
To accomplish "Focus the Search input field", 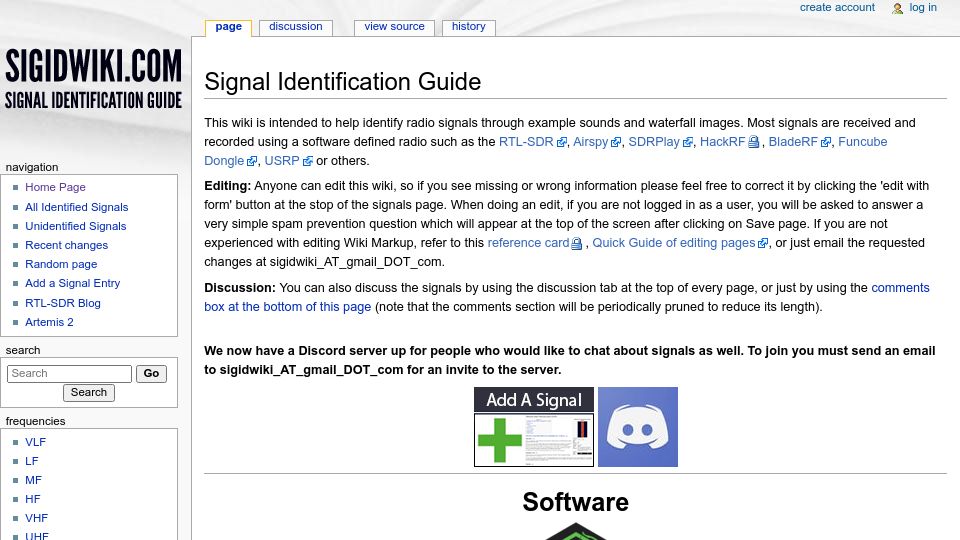I will tap(69, 373).
